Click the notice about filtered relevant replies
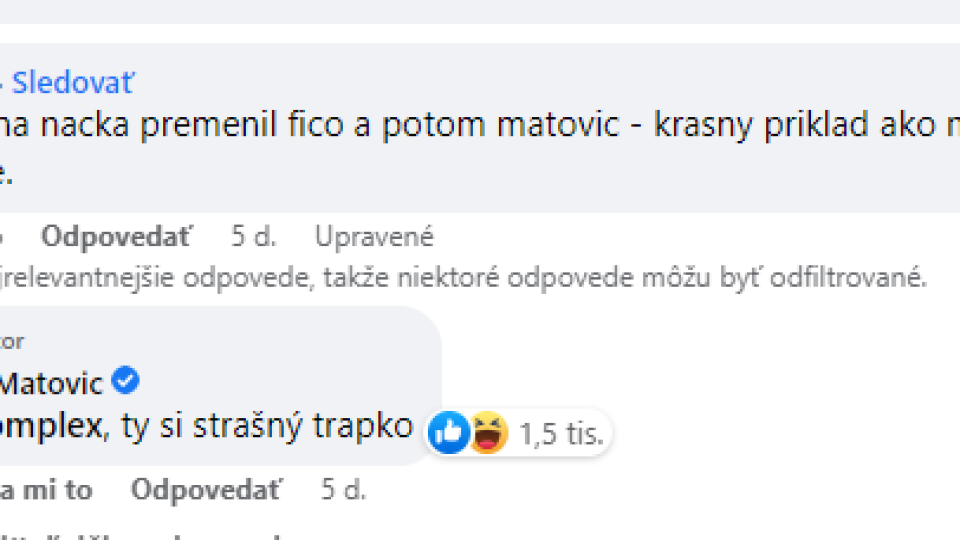960x540 pixels. tap(463, 278)
